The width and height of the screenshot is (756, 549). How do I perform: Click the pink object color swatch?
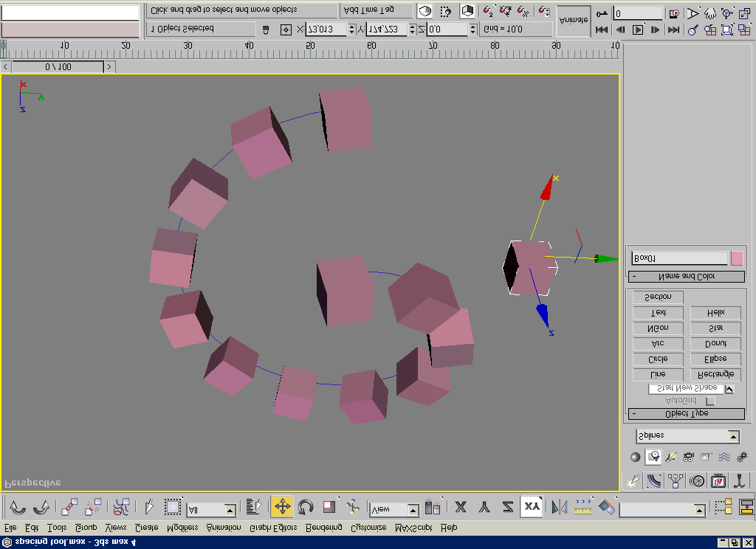[737, 258]
